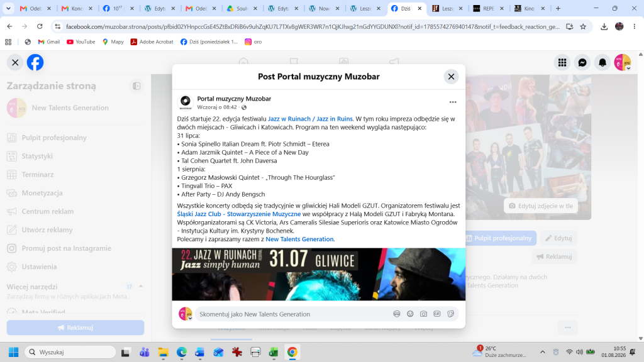Open the Śląski Jazz Club - Stowarzyszenie Muzyczne link
The height and width of the screenshot is (362, 644).
(x=238, y=214)
